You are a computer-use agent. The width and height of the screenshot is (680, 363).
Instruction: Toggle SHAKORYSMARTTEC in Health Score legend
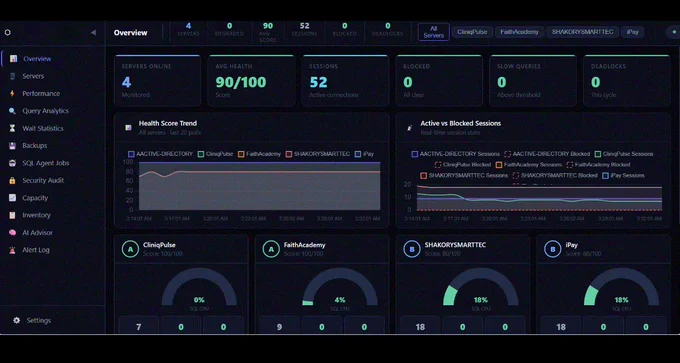[318, 154]
